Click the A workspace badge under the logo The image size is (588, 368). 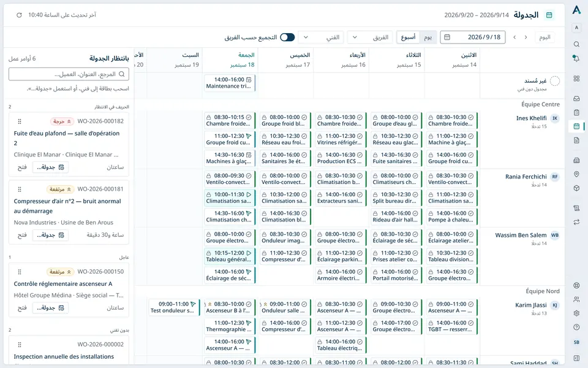tap(576, 28)
